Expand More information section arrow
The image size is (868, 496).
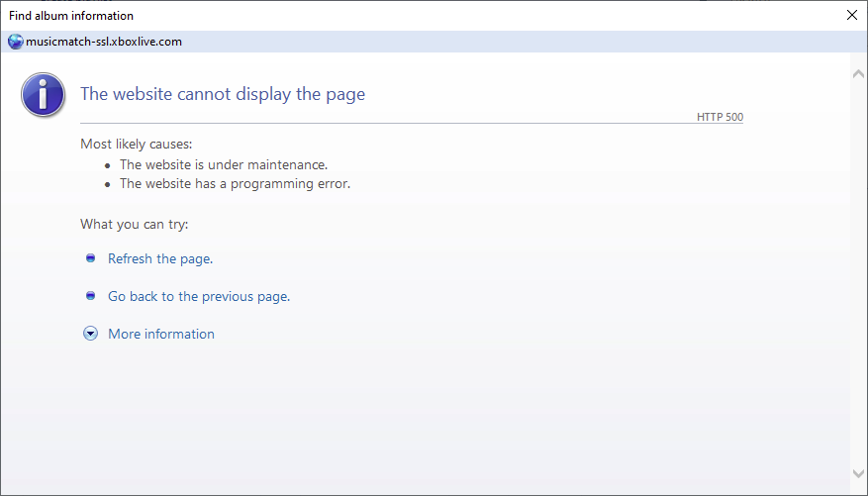click(x=90, y=334)
